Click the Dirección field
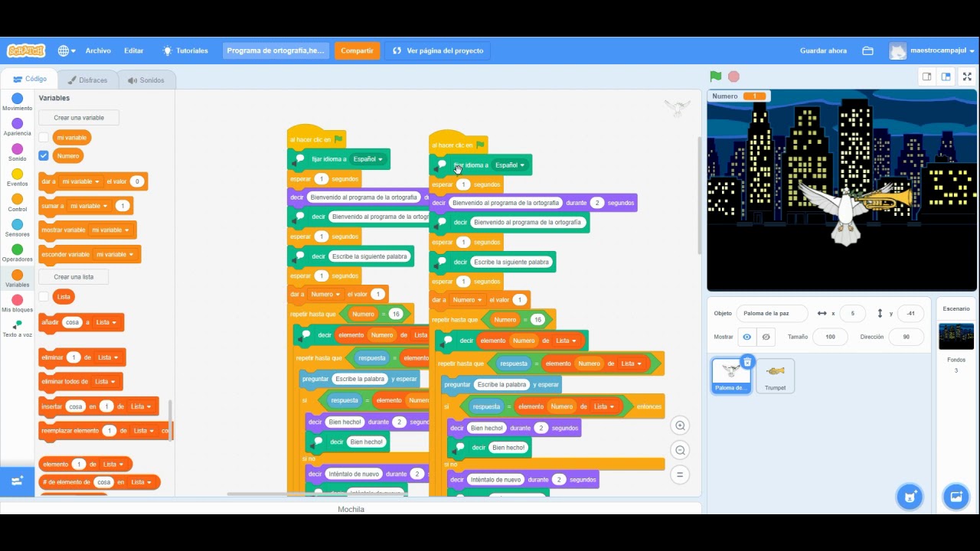980x551 pixels. [x=906, y=337]
